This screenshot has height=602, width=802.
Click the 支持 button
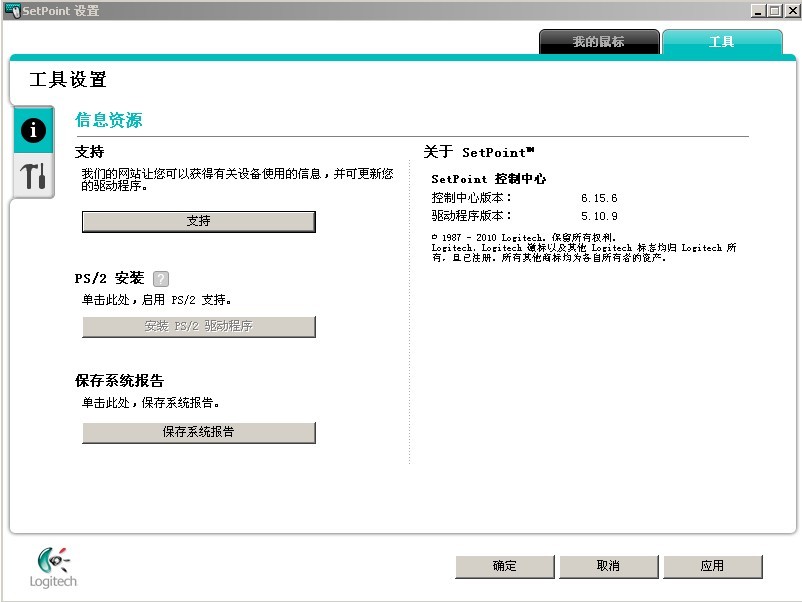(199, 221)
